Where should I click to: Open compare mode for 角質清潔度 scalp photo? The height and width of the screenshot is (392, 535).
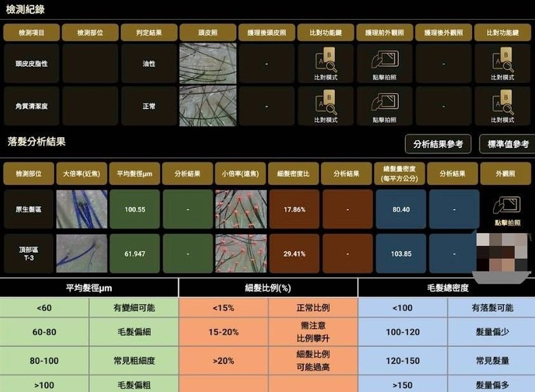coord(326,107)
